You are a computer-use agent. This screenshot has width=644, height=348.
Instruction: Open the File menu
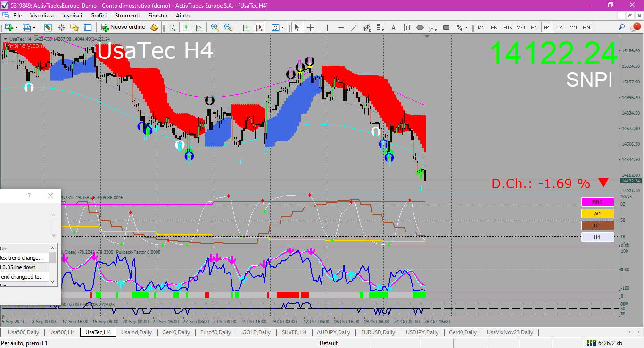(17, 16)
